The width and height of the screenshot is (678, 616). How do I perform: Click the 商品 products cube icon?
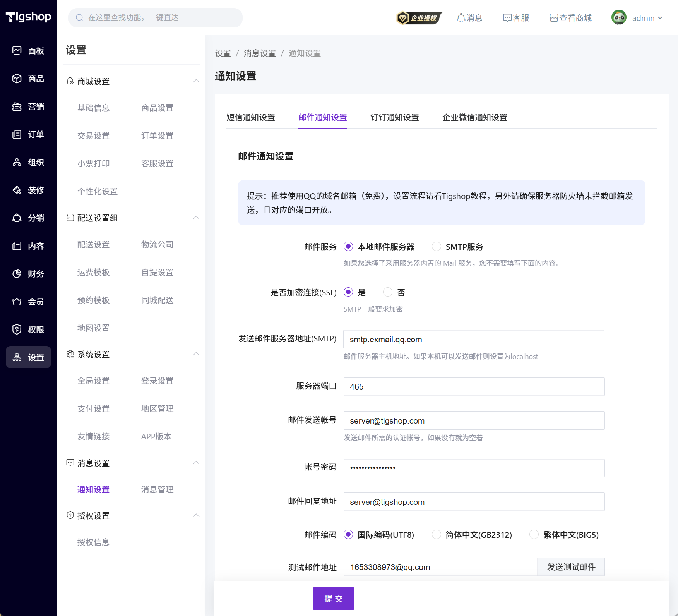click(17, 79)
